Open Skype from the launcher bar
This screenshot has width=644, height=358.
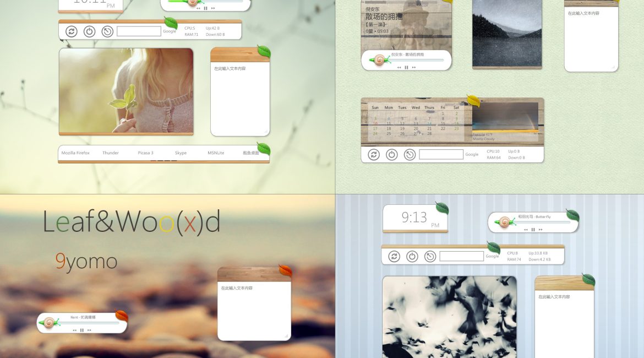tap(181, 153)
